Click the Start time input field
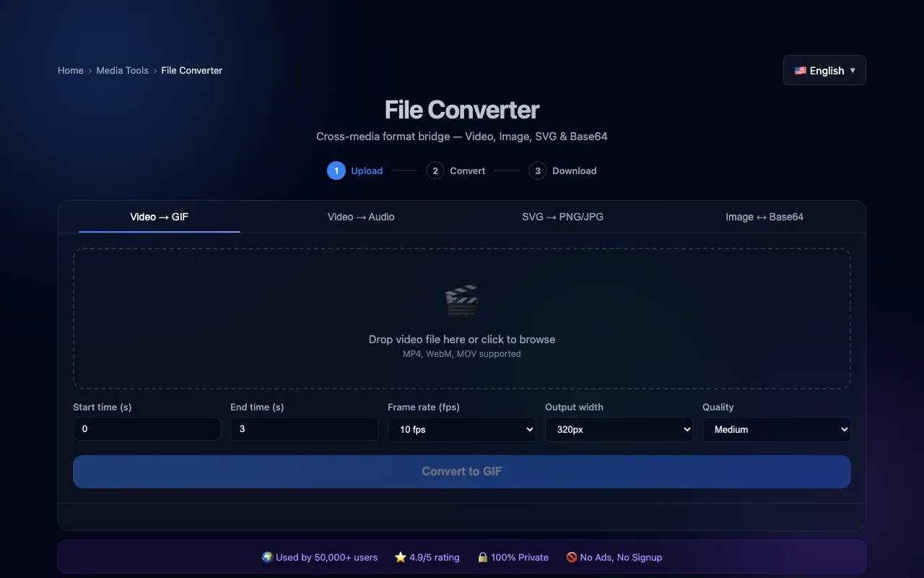This screenshot has height=578, width=924. pyautogui.click(x=147, y=428)
